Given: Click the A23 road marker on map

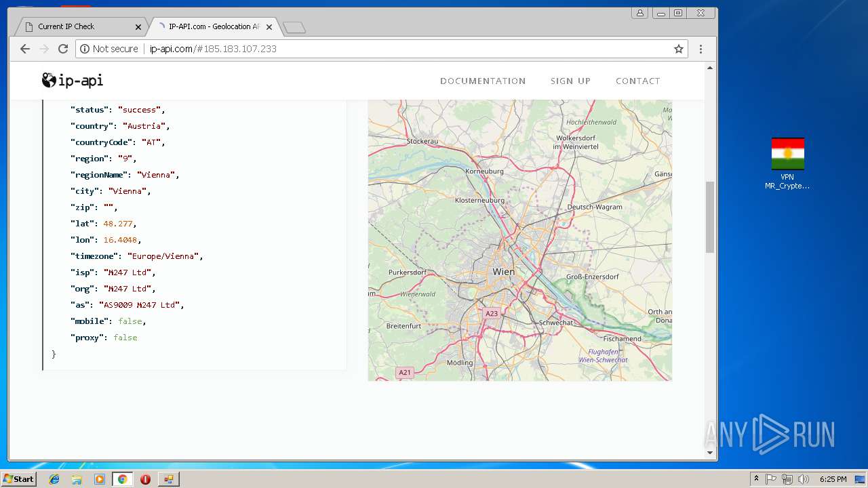Looking at the screenshot, I should coord(492,313).
